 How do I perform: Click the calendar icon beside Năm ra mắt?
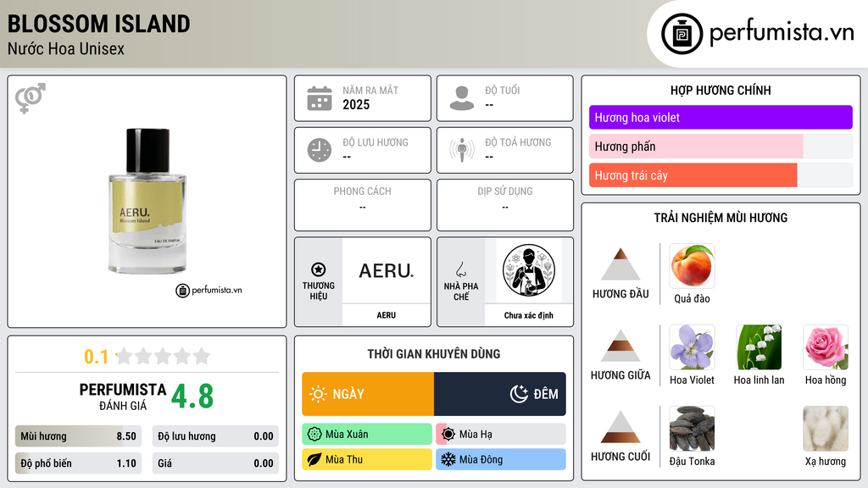320,98
